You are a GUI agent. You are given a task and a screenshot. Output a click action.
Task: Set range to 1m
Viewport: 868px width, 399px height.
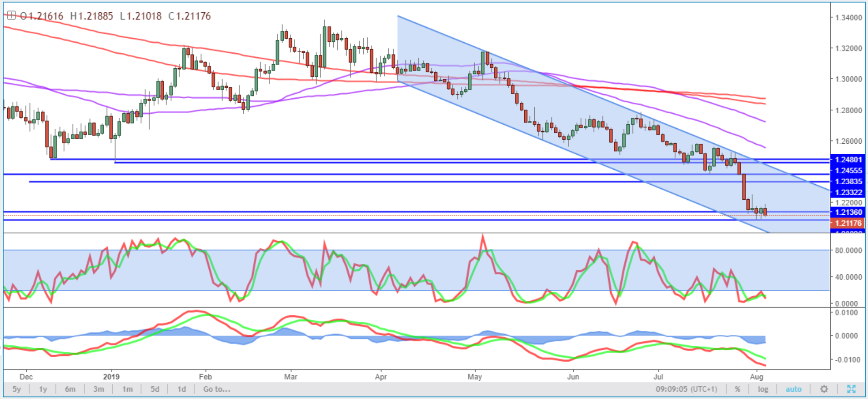(127, 389)
